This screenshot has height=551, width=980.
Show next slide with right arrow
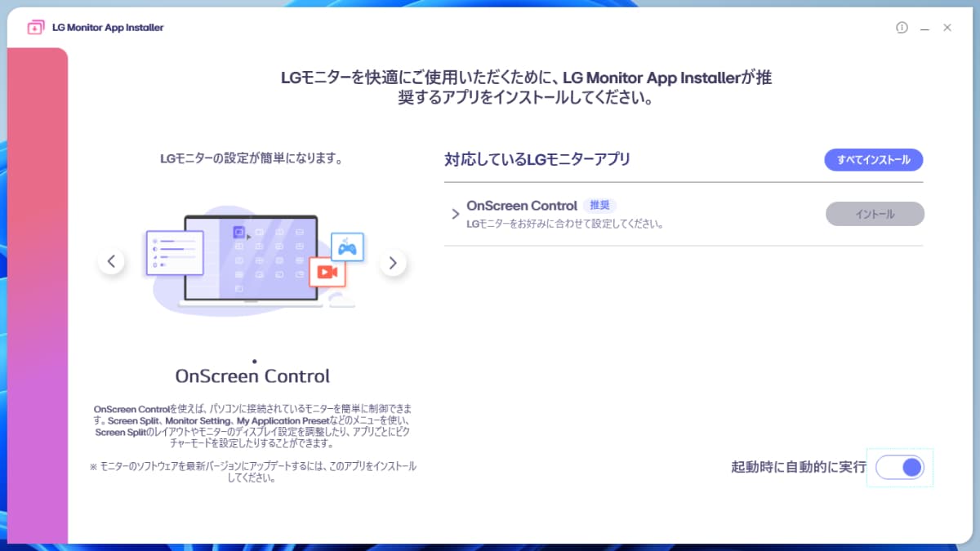393,262
